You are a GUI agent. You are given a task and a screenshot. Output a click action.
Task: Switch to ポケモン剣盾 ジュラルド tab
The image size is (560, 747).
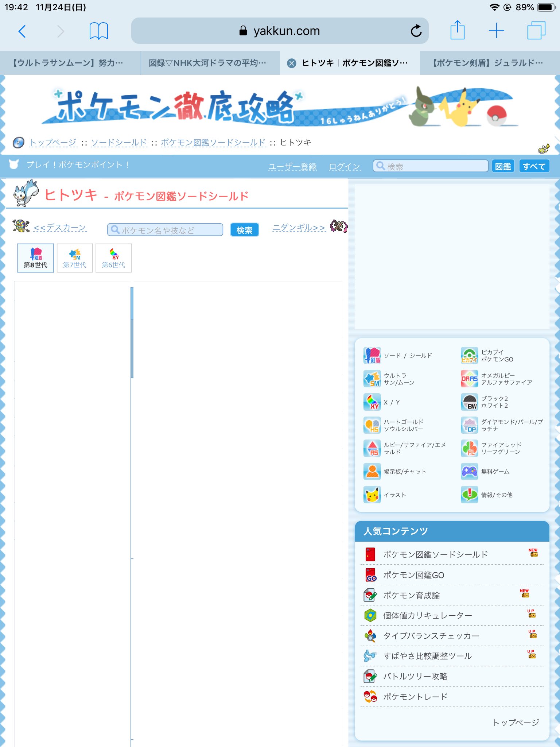click(x=490, y=63)
